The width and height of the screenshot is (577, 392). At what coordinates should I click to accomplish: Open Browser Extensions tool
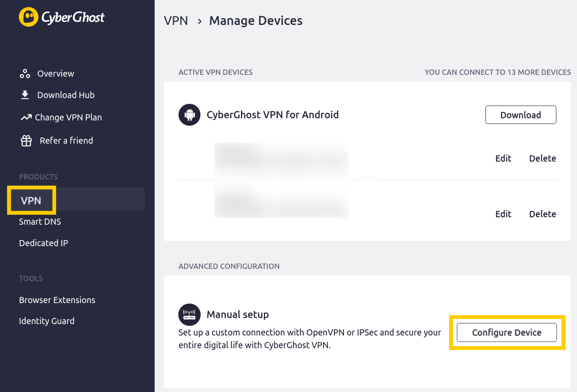click(57, 300)
